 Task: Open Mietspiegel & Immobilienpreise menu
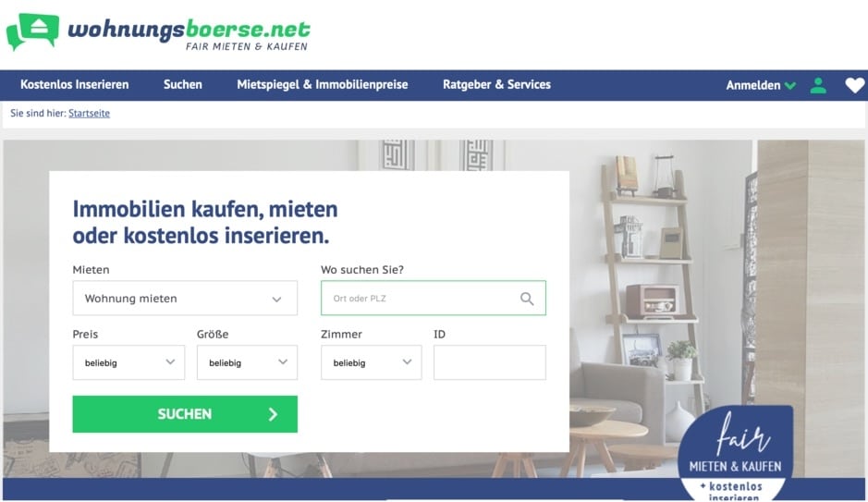323,85
